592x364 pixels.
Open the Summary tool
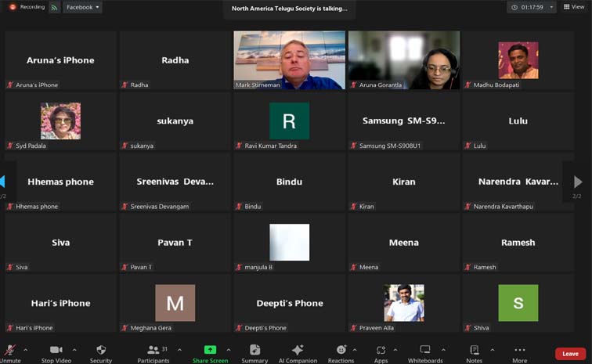pos(254,354)
